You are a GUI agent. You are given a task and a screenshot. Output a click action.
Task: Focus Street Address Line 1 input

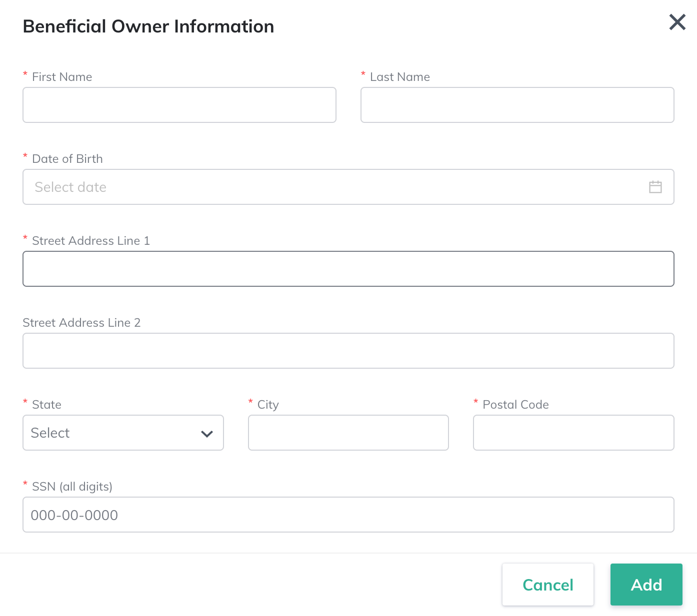tap(348, 269)
